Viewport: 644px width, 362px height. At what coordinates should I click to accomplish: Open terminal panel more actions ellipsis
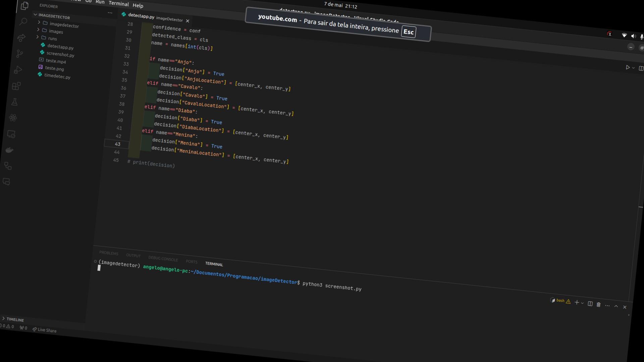coord(607,305)
